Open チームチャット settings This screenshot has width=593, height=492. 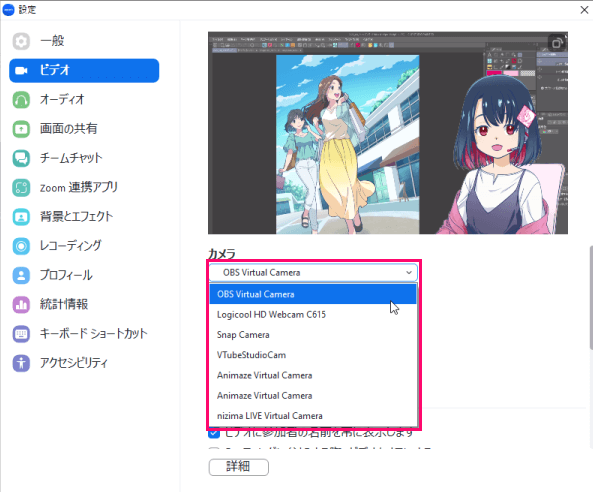(84, 158)
